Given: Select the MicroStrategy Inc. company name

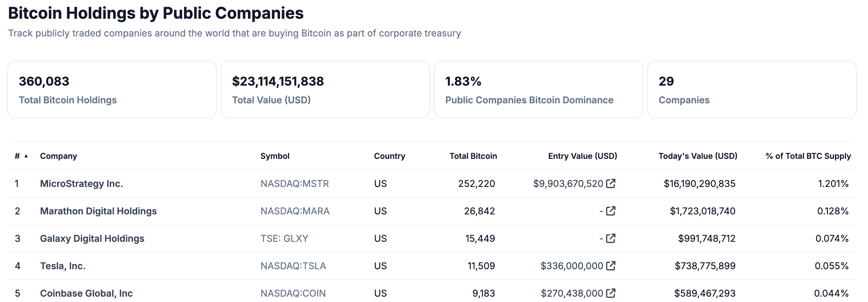Looking at the screenshot, I should pos(81,184).
